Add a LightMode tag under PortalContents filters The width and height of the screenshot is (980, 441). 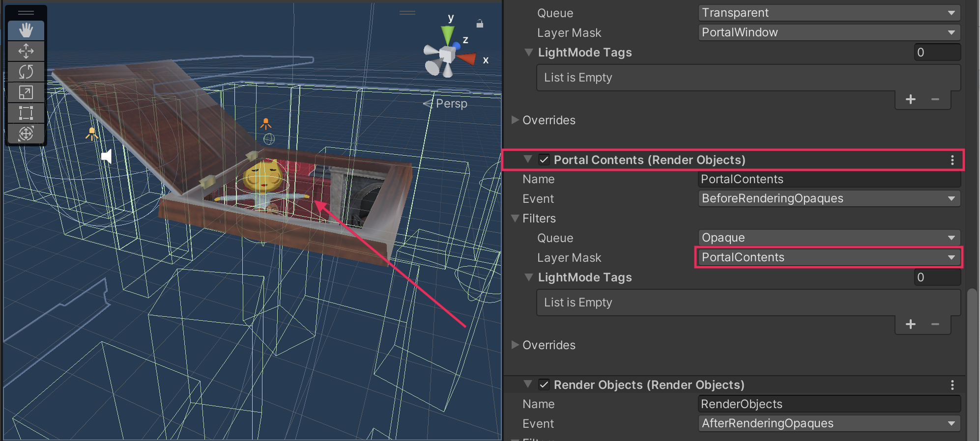[x=911, y=325]
